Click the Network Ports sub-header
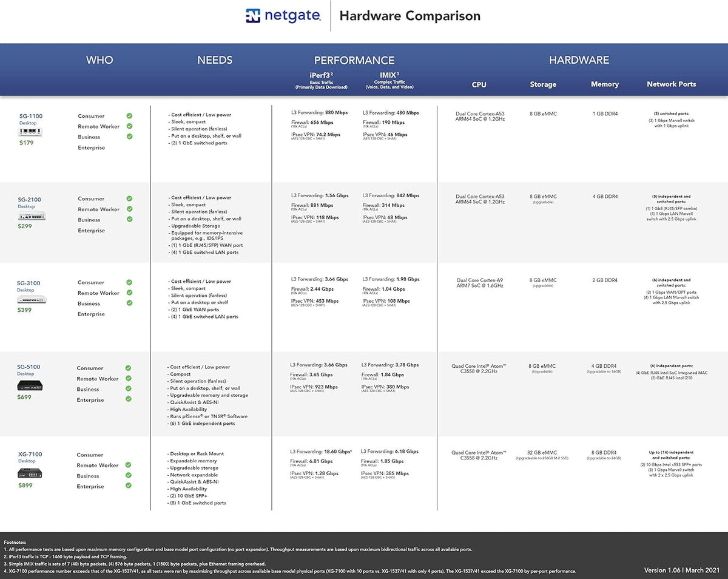The height and width of the screenshot is (579, 728). pyautogui.click(x=672, y=84)
